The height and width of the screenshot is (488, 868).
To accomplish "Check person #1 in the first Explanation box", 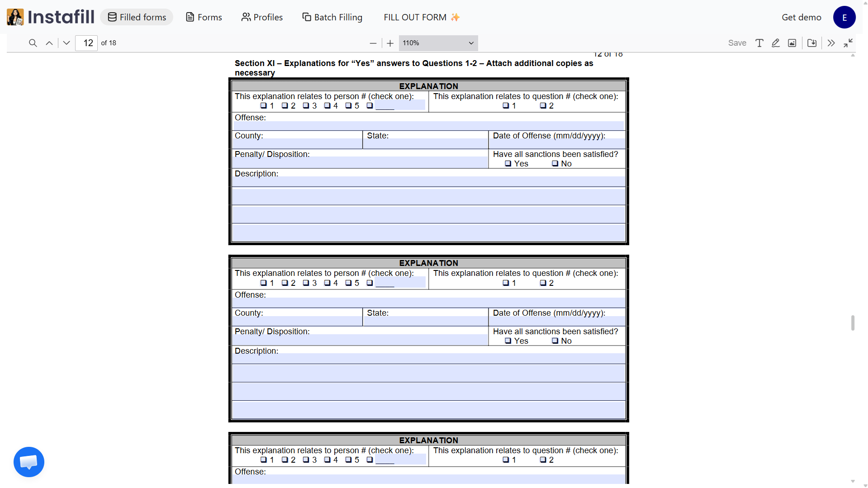I will coord(263,106).
